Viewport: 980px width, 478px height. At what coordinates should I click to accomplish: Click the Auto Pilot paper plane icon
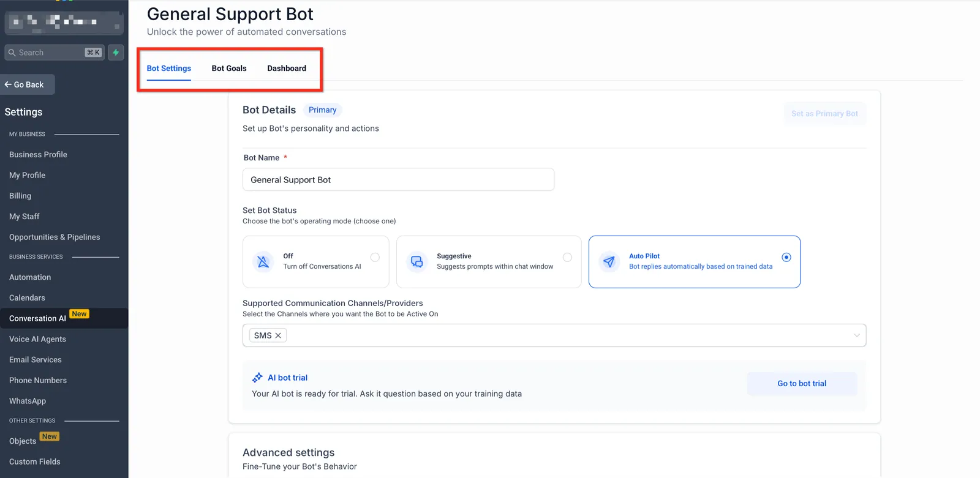click(609, 261)
